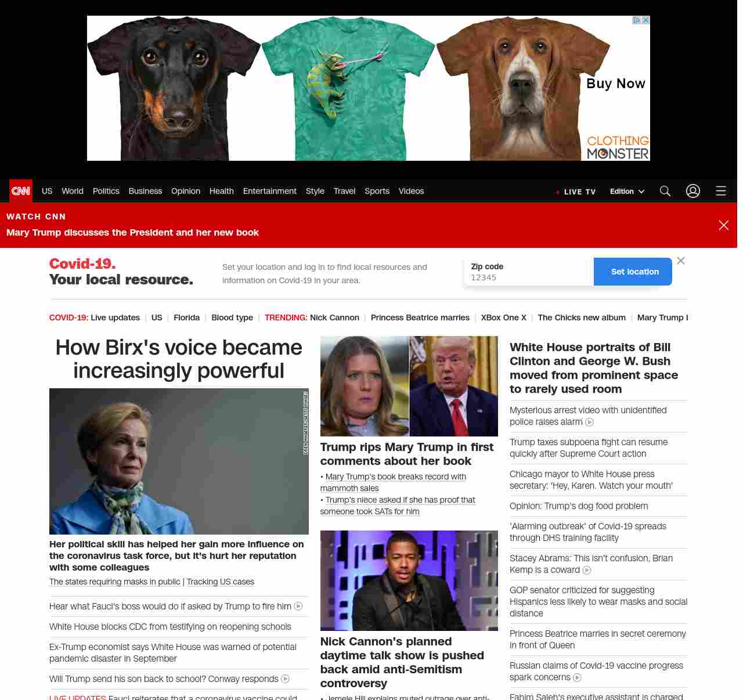
Task: Expand the Edition dropdown
Action: [x=627, y=192]
